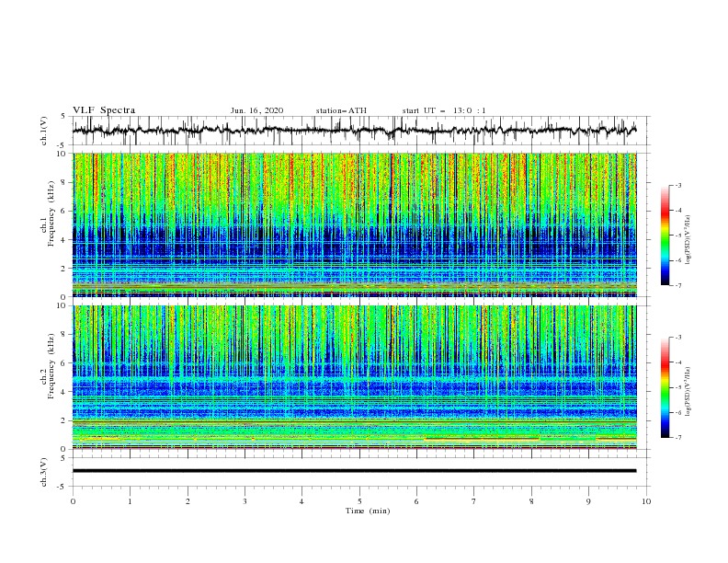Select the "ch.3(V)" axis label
The height and width of the screenshot is (563, 728).
tap(44, 472)
